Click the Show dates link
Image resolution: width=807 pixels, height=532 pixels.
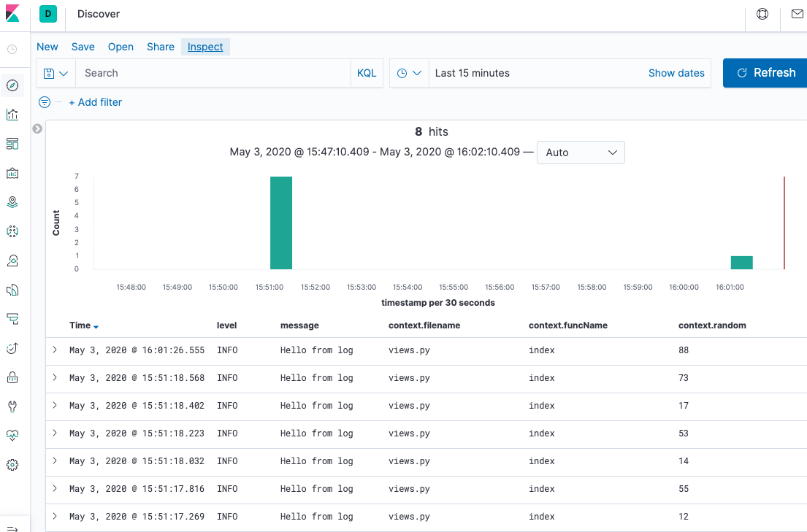pos(676,73)
